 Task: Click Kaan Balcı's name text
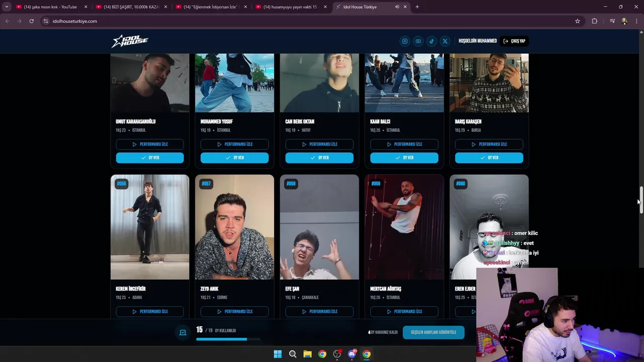(380, 122)
